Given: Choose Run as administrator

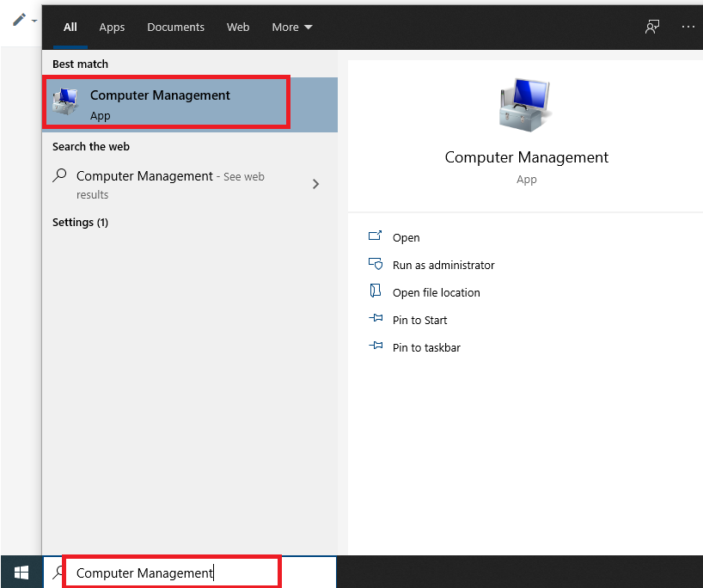Looking at the screenshot, I should coord(443,265).
